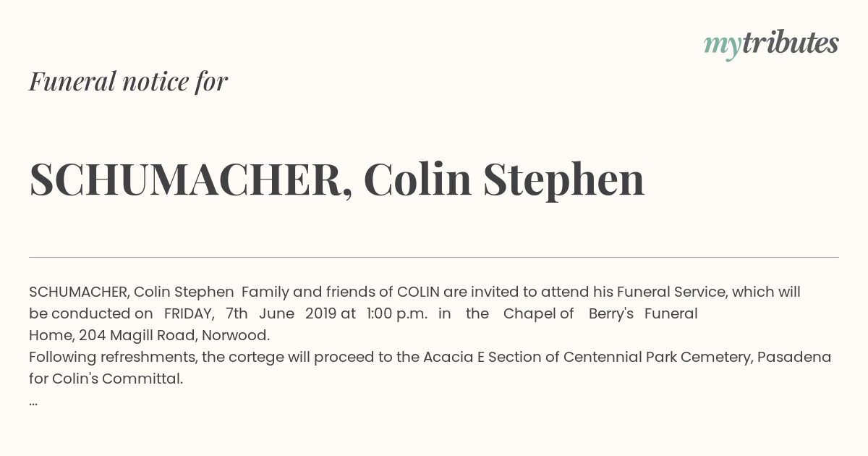
Task: Click the word FRIDAY in the notice
Action: point(190,314)
